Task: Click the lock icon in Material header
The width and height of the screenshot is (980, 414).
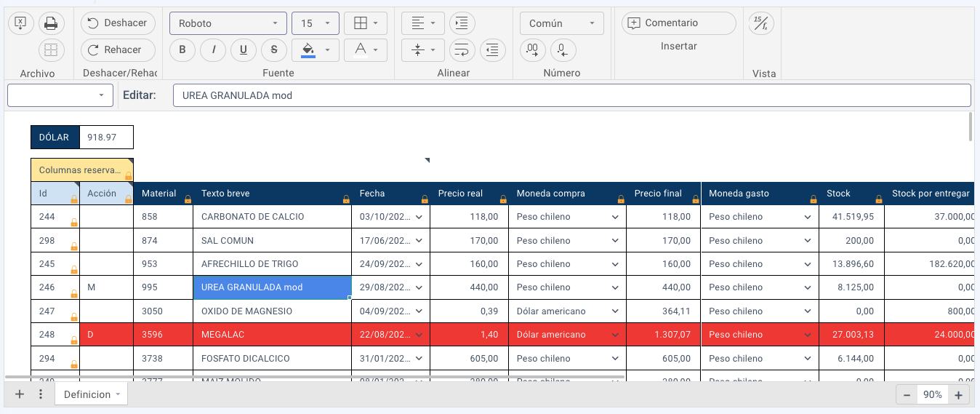Action: tap(188, 199)
